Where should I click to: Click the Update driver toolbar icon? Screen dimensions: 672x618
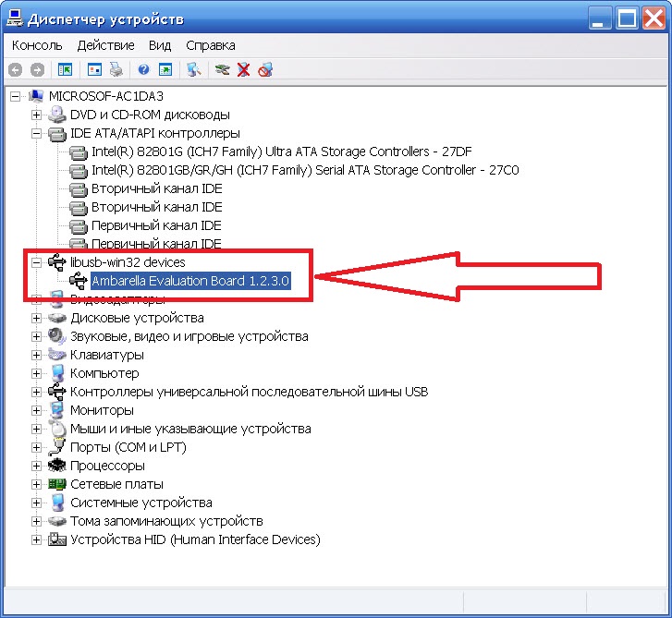click(x=222, y=69)
